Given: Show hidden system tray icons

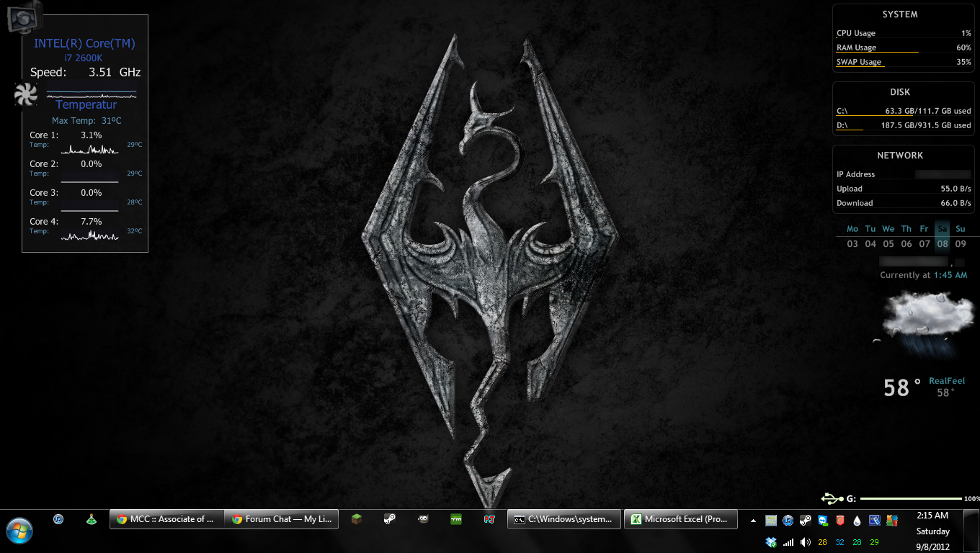Looking at the screenshot, I should [754, 520].
